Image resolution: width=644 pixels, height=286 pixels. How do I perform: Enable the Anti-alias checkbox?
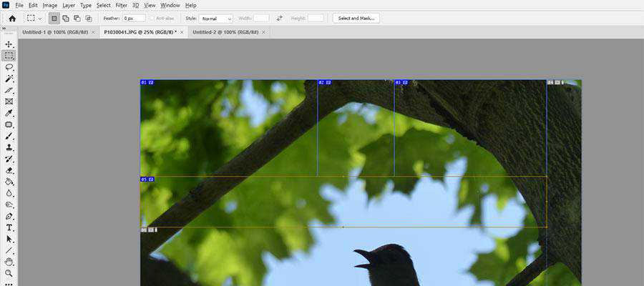[x=152, y=18]
